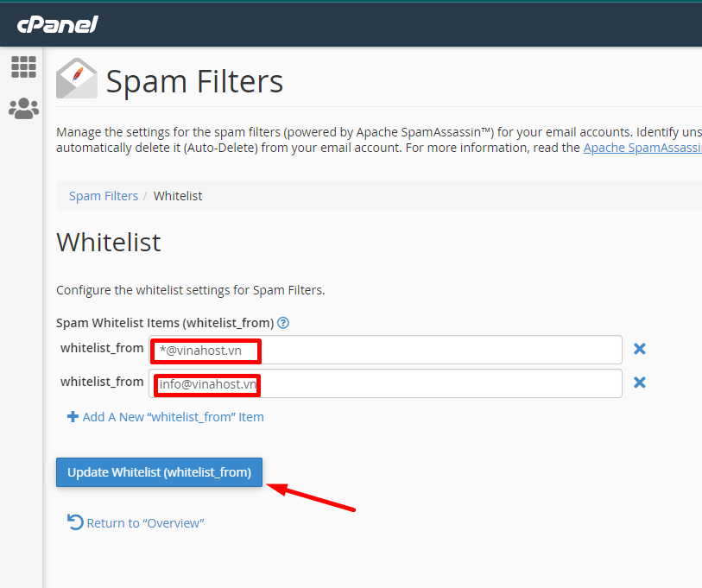
Task: Click the cPanel logo in header
Action: [x=57, y=24]
